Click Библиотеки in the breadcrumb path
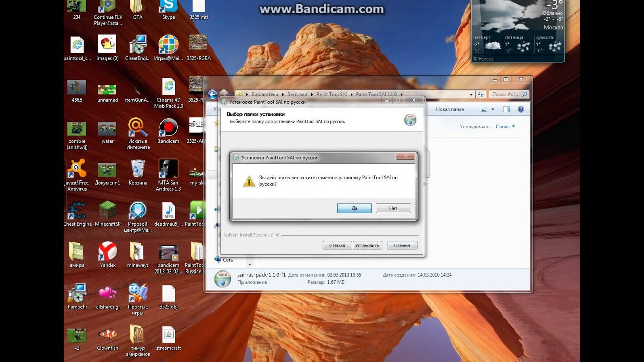644x362 pixels. (264, 94)
